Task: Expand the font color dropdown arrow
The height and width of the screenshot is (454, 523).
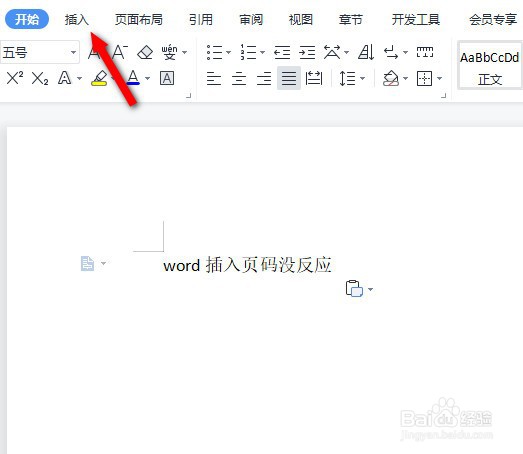Action: pyautogui.click(x=147, y=78)
